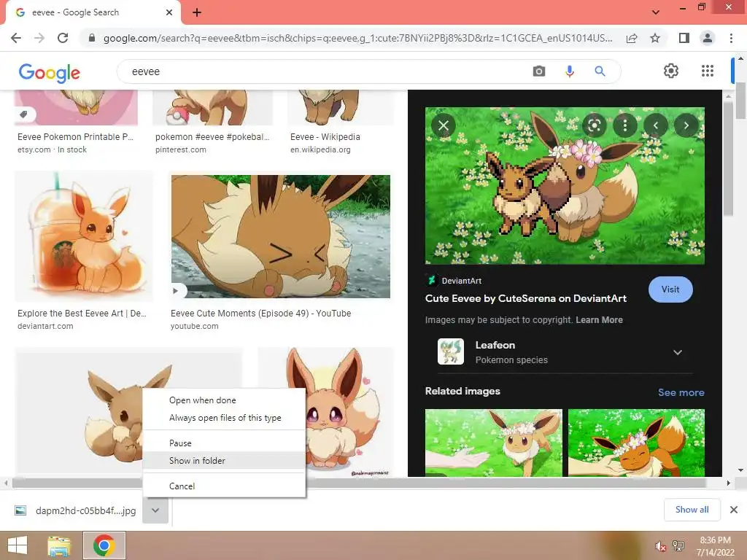Screen dimensions: 747x560
Task: Open the Chrome profile avatar
Action: click(x=708, y=38)
